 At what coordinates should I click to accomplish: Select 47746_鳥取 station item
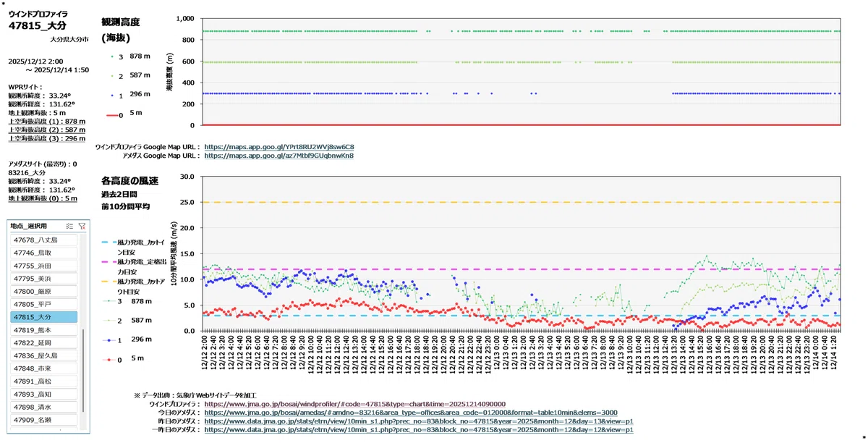[44, 253]
